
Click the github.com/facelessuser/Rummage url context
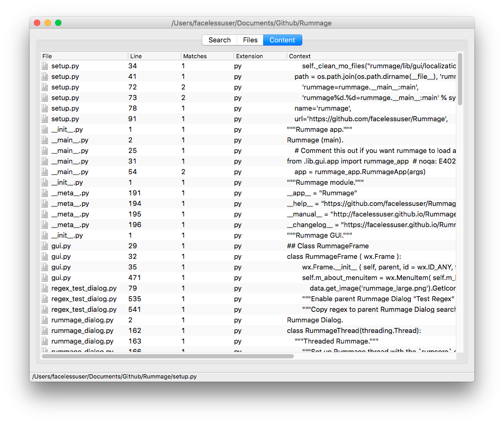pyautogui.click(x=371, y=119)
